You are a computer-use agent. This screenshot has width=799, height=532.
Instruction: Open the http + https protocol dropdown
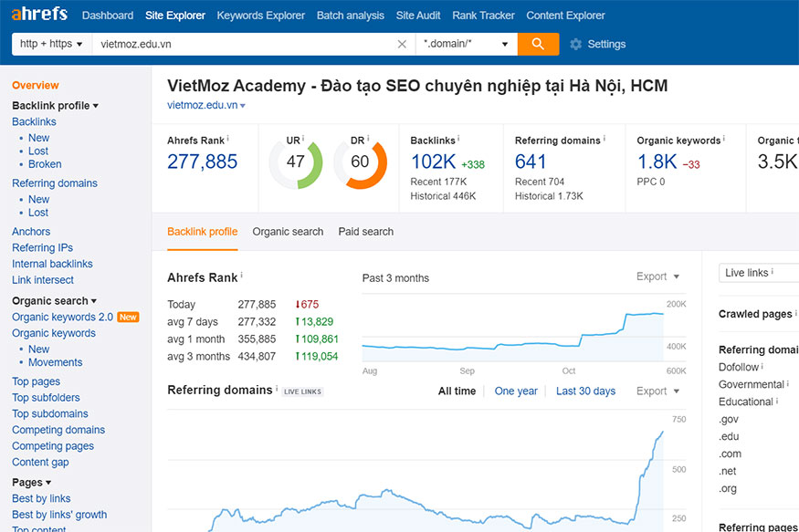(51, 44)
